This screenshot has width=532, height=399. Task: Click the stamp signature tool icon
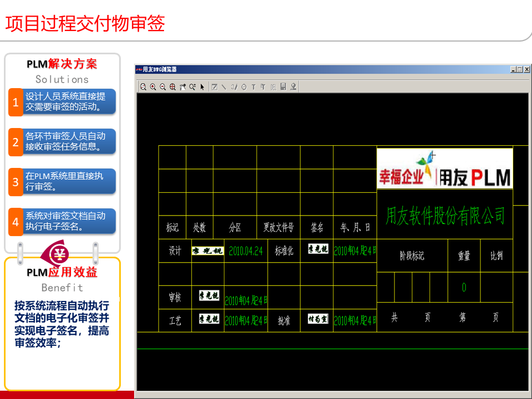click(293, 87)
